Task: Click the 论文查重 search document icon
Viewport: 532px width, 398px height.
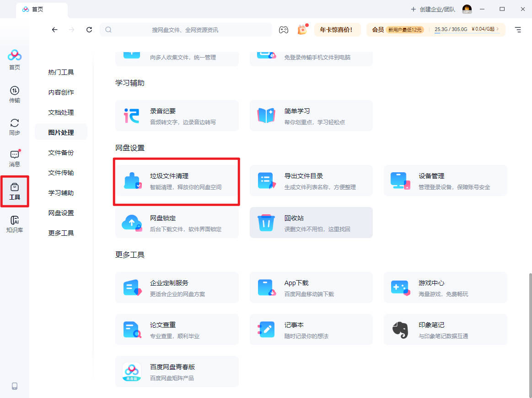Action: pyautogui.click(x=132, y=329)
